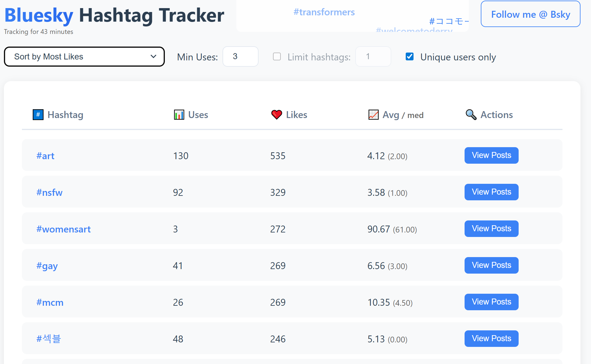
Task: Open the #art hashtag link
Action: pos(45,156)
